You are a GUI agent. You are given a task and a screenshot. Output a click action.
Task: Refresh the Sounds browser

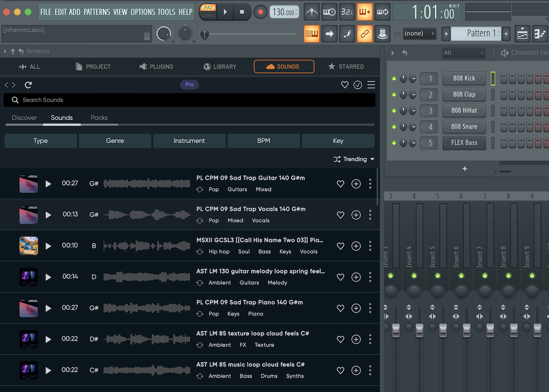[x=28, y=85]
